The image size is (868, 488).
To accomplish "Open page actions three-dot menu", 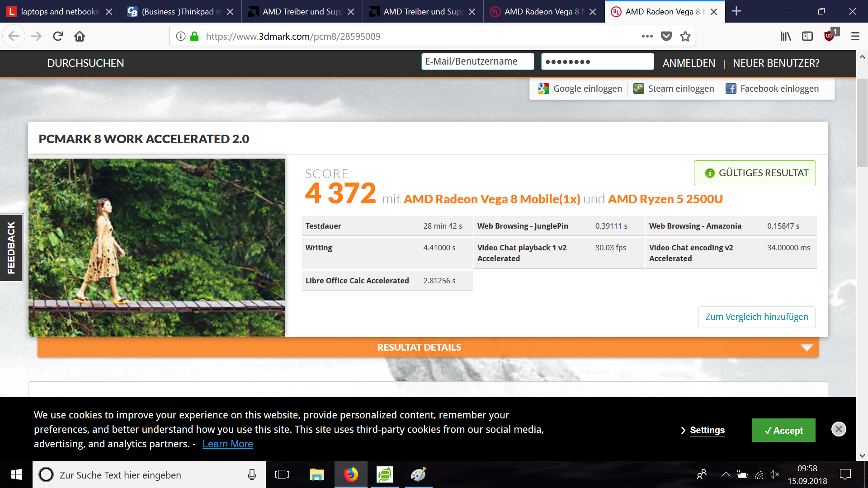I will 647,36.
